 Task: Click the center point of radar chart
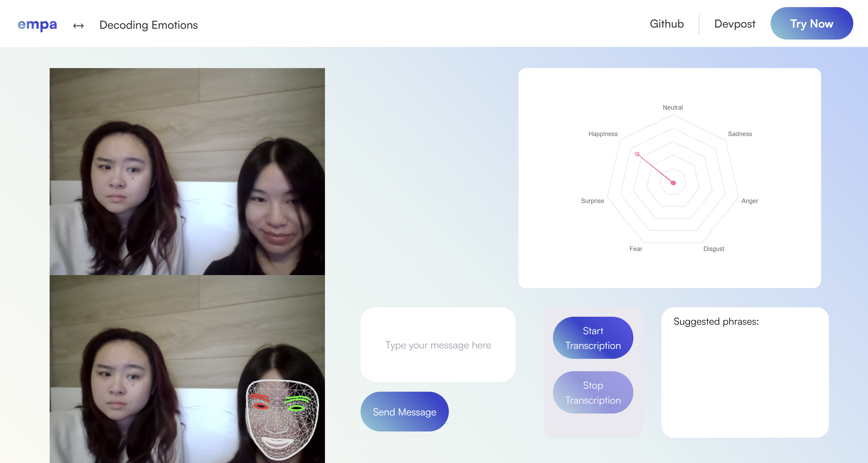[x=673, y=183]
